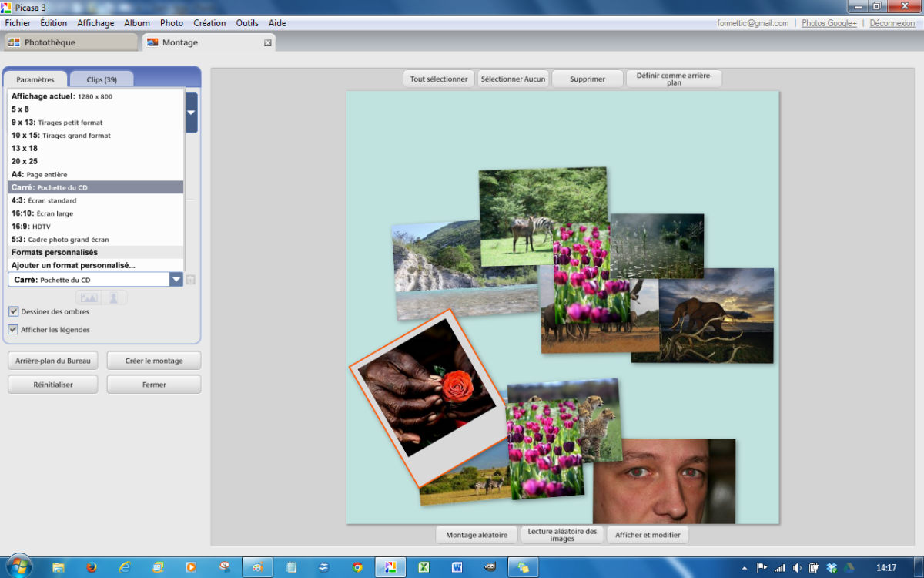Open the Windows Start menu

(18, 566)
